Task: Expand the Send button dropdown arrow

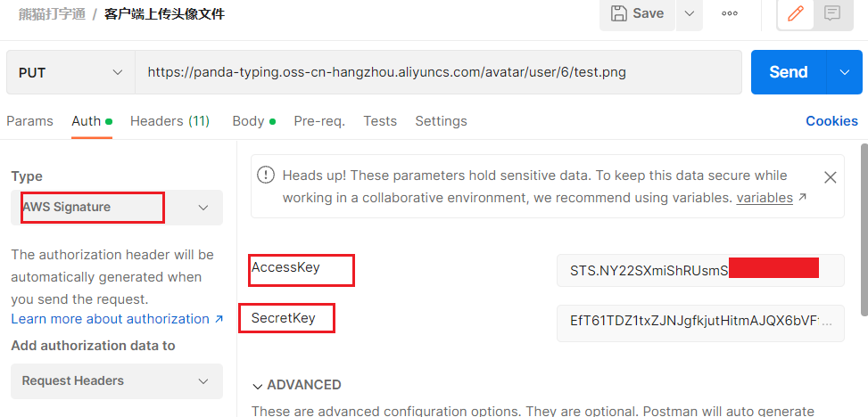Action: (x=845, y=72)
